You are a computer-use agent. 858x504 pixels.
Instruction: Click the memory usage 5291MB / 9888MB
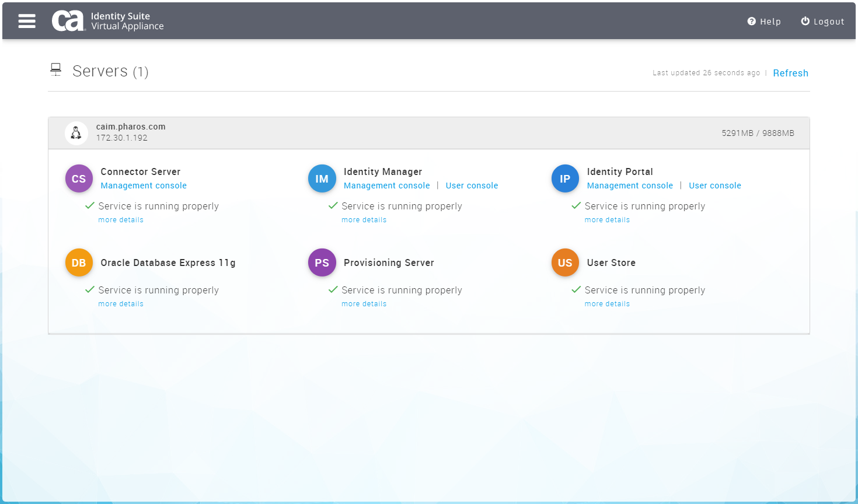758,133
